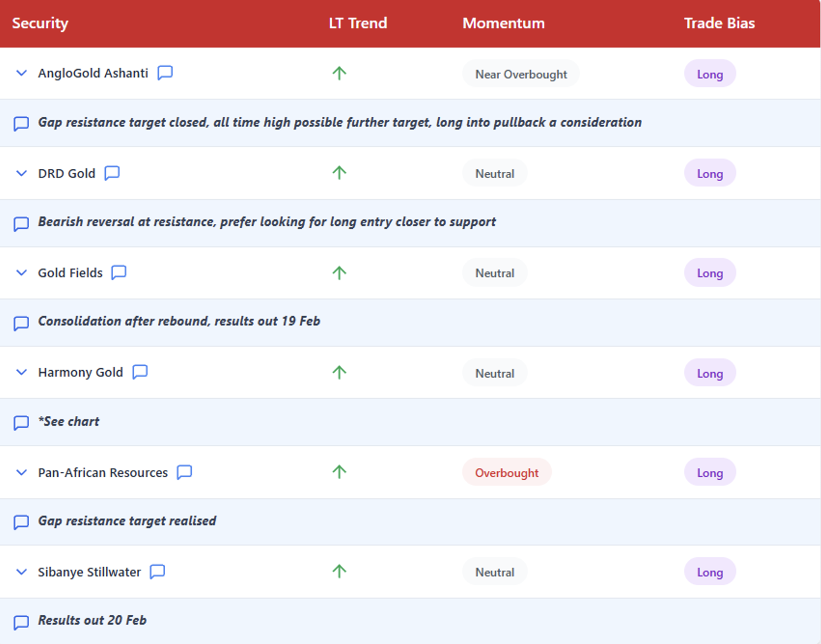Click green uptrend arrow for AngloGold Ashanti

339,73
